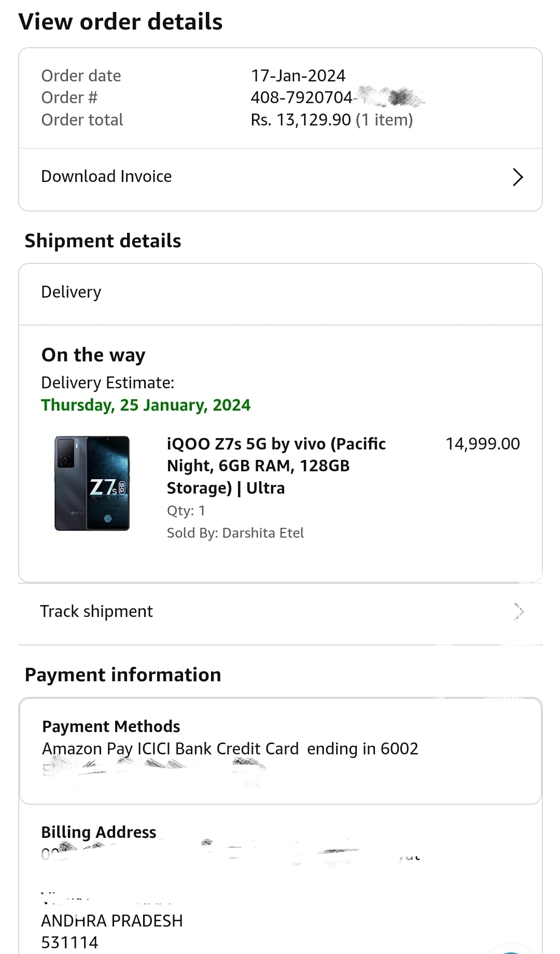This screenshot has width=560, height=954.
Task: Click the green delivery estimate date
Action: [146, 405]
